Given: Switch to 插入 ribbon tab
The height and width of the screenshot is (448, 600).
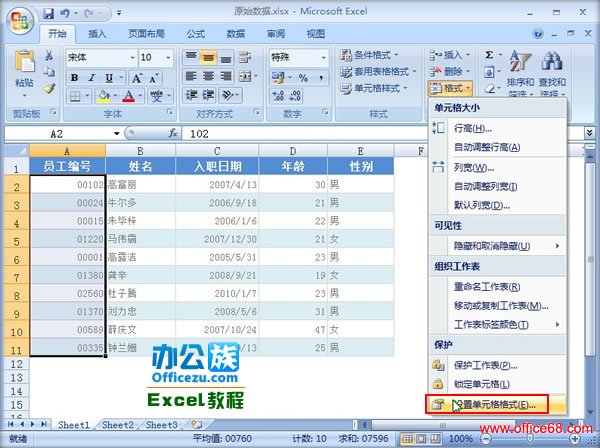Looking at the screenshot, I should tap(97, 34).
